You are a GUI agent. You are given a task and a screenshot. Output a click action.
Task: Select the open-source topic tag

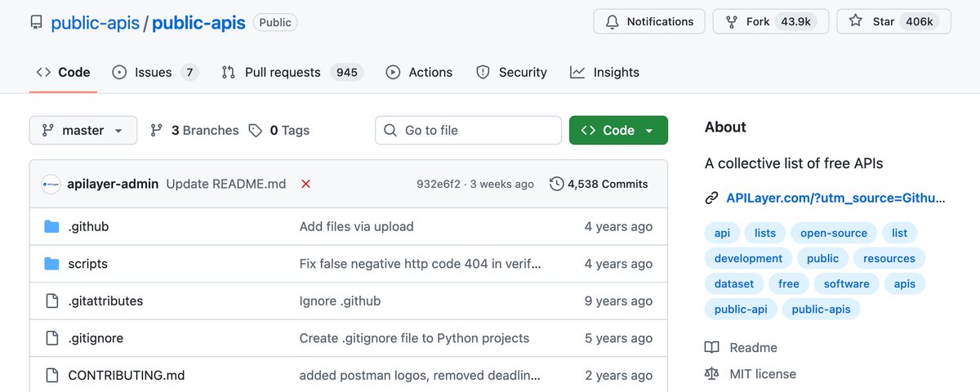[834, 233]
